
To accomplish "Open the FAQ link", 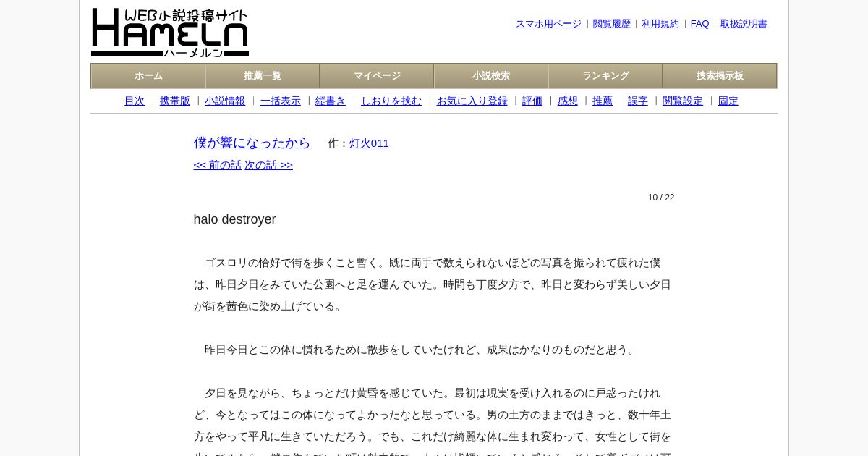I will 700,24.
